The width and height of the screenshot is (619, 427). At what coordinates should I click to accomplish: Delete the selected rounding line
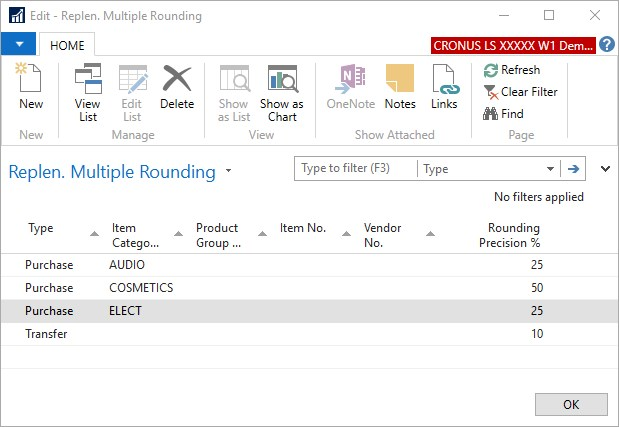[177, 86]
